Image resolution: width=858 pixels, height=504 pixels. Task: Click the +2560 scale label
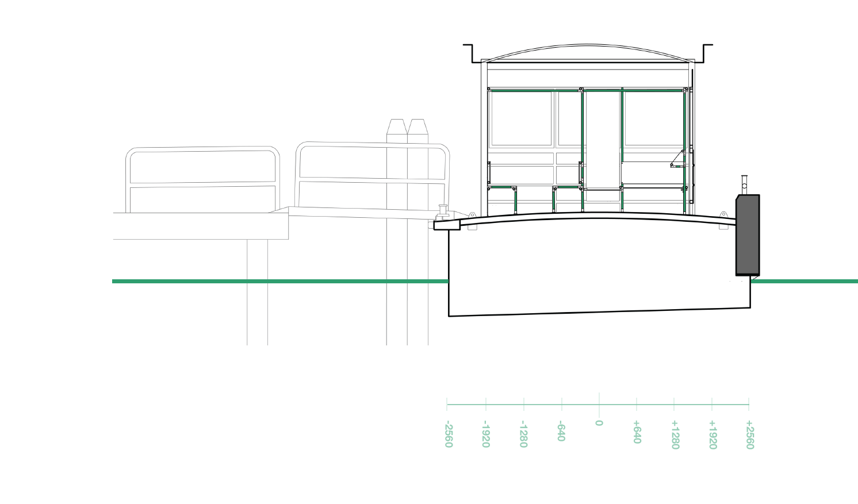pyautogui.click(x=749, y=434)
